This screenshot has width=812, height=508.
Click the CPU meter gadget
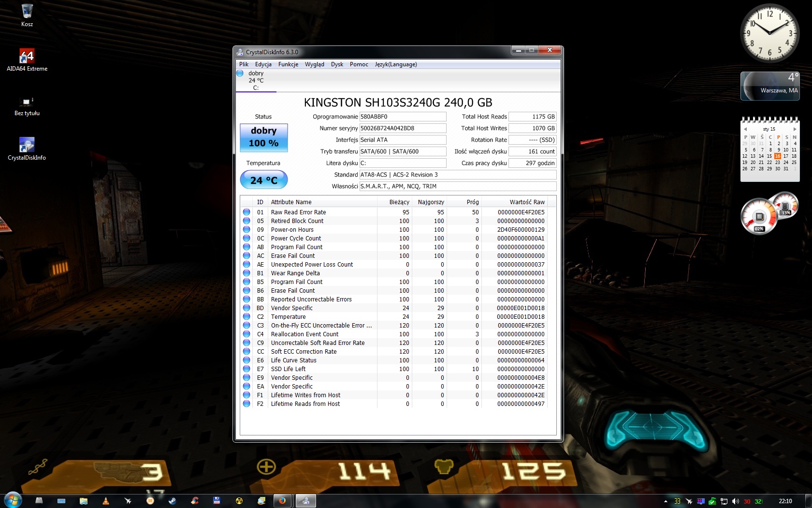(x=759, y=216)
